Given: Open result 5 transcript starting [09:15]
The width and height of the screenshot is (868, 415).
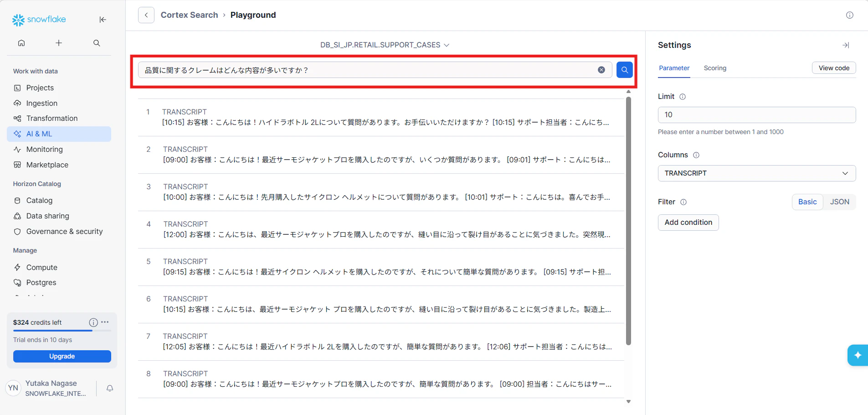Looking at the screenshot, I should (x=381, y=267).
